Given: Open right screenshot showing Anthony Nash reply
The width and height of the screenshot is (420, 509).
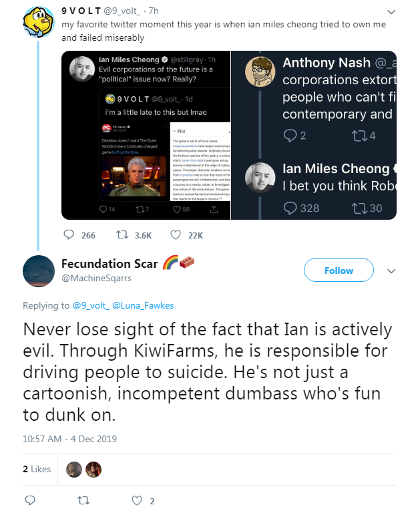Looking at the screenshot, I should tap(314, 135).
